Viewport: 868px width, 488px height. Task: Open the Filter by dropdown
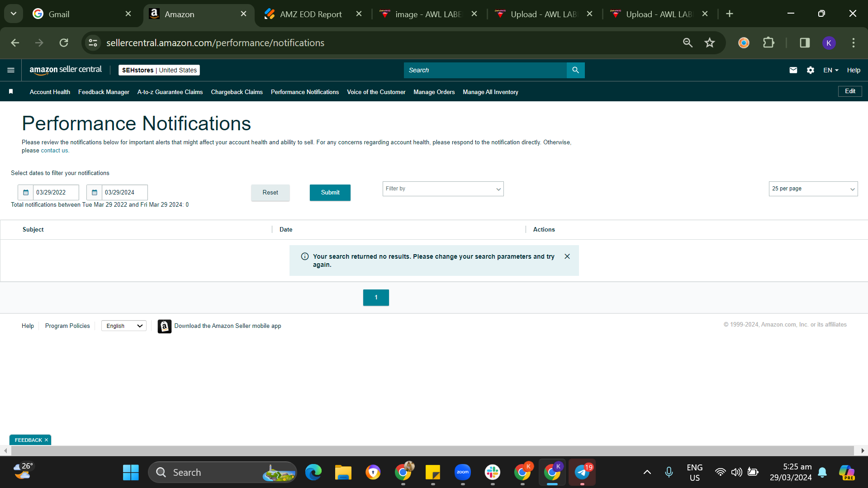pos(443,189)
